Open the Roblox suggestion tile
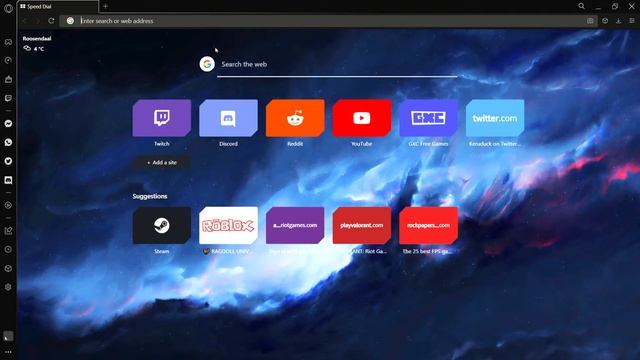The image size is (640, 360). pyautogui.click(x=229, y=225)
